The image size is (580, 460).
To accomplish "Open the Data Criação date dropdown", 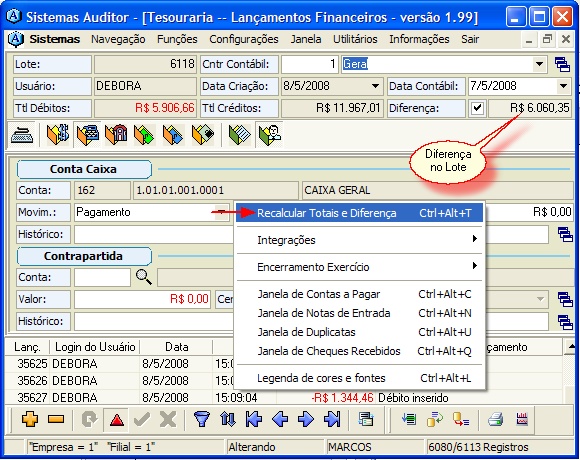I will [375, 86].
